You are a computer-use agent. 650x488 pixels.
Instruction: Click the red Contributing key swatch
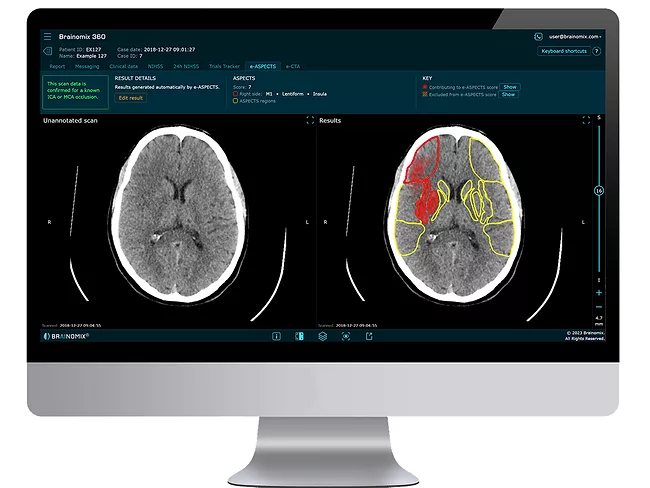[x=425, y=87]
